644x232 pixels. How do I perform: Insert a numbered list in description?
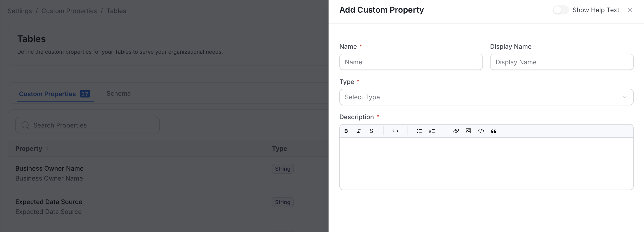(432, 131)
